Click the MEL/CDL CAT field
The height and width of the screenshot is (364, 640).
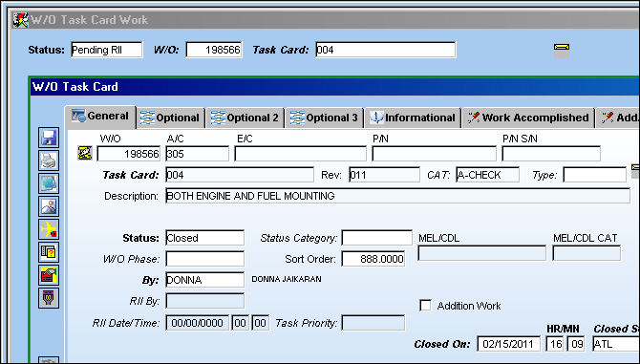587,253
